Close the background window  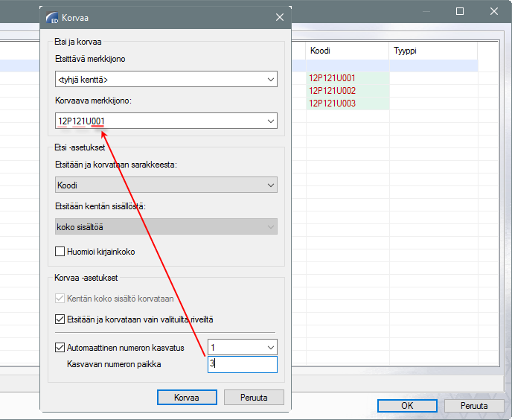(494, 11)
